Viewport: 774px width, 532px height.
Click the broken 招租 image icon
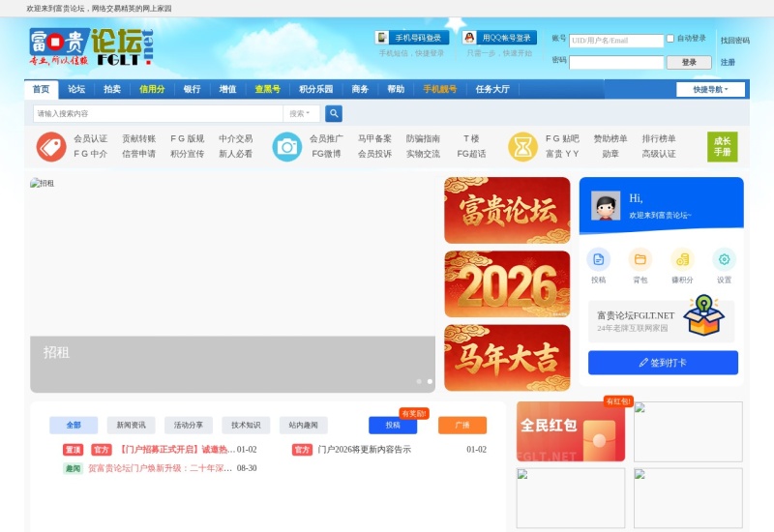pyautogui.click(x=35, y=183)
